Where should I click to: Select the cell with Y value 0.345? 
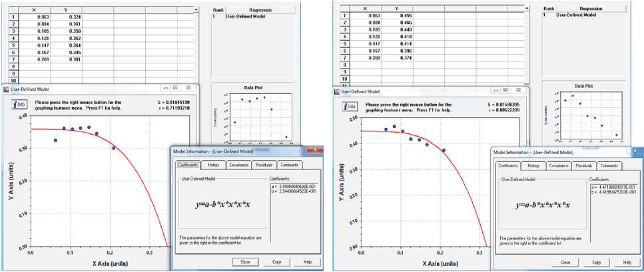[x=66, y=53]
